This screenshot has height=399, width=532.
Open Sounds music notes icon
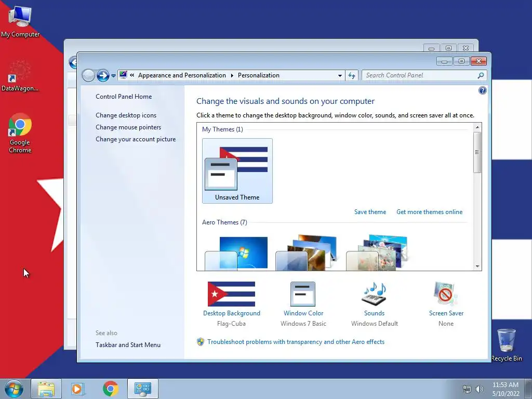(374, 294)
